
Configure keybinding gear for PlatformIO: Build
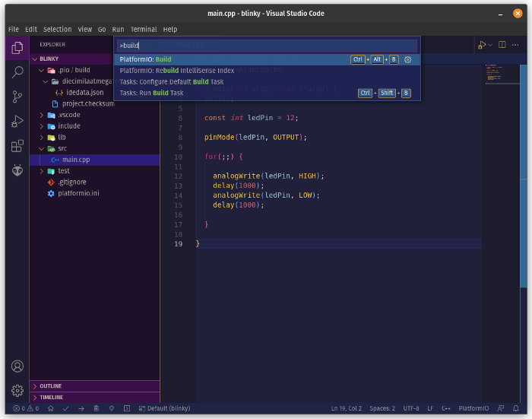(407, 59)
